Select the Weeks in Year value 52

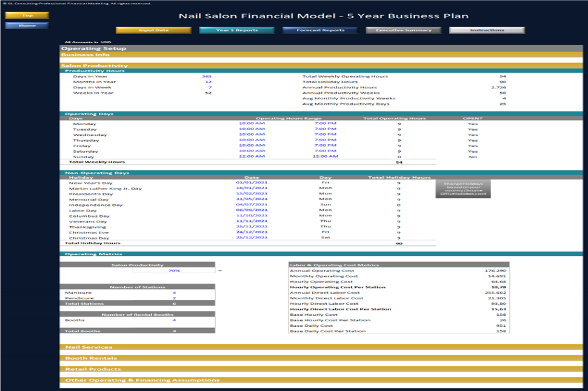tap(208, 93)
